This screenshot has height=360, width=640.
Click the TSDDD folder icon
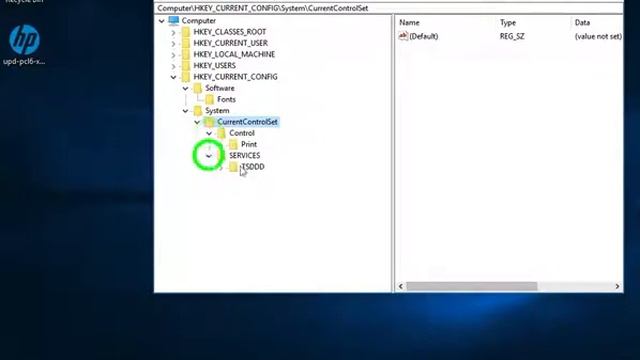(x=233, y=167)
